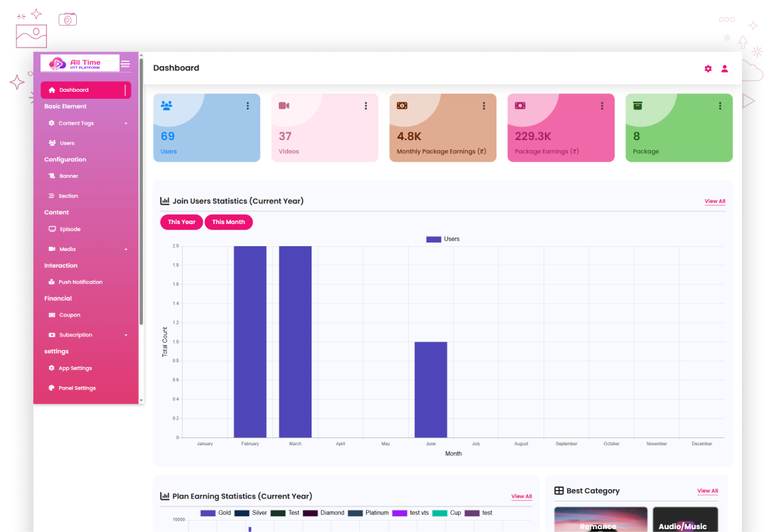Screen dimensions: 779x532
Task: Click View All for Join Users Statistics
Action: click(x=715, y=201)
